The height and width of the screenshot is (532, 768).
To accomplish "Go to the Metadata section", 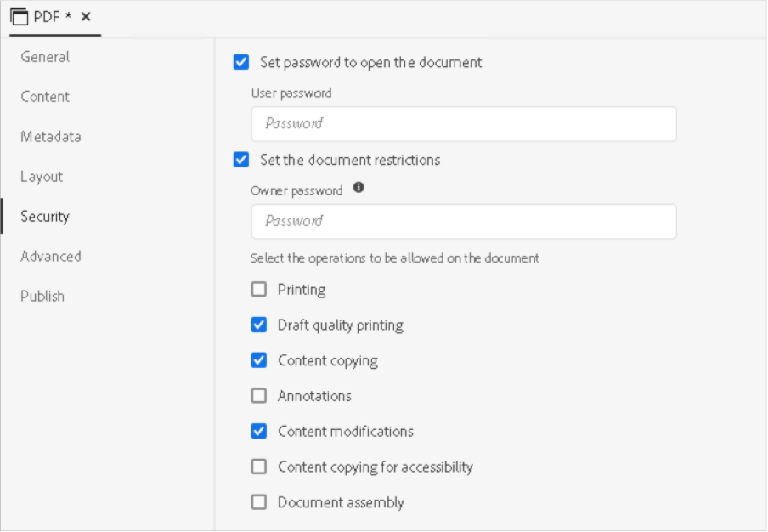I will pos(51,137).
